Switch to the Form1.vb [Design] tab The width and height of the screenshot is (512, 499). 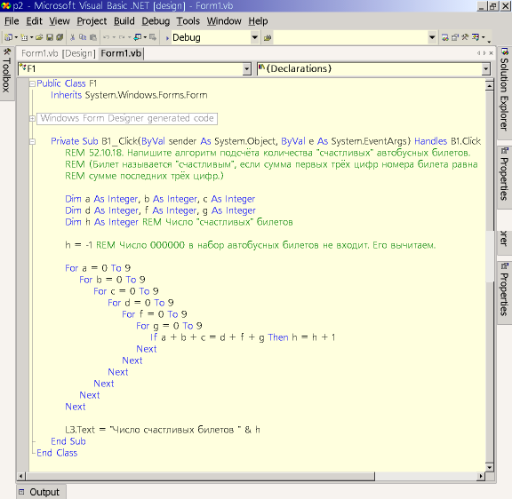point(58,53)
